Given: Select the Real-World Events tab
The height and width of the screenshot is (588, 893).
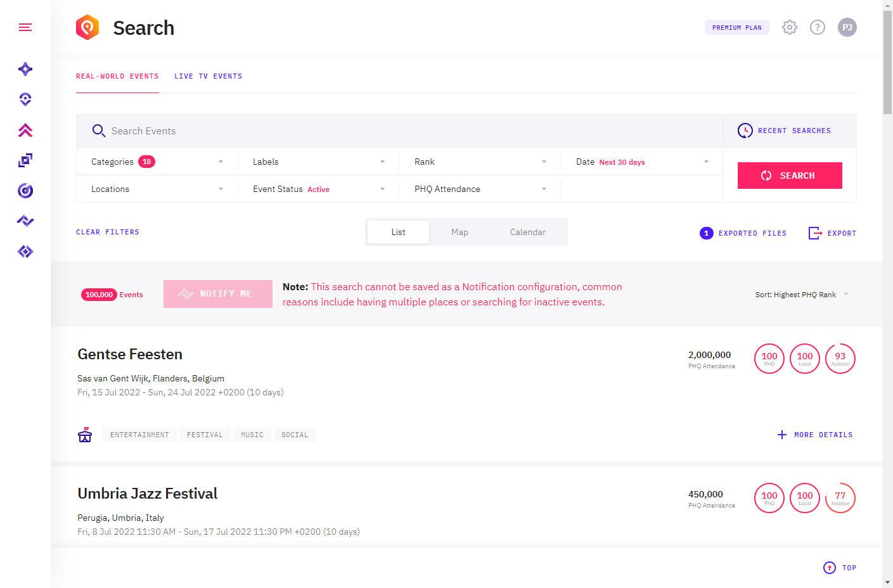Looking at the screenshot, I should click(x=117, y=76).
